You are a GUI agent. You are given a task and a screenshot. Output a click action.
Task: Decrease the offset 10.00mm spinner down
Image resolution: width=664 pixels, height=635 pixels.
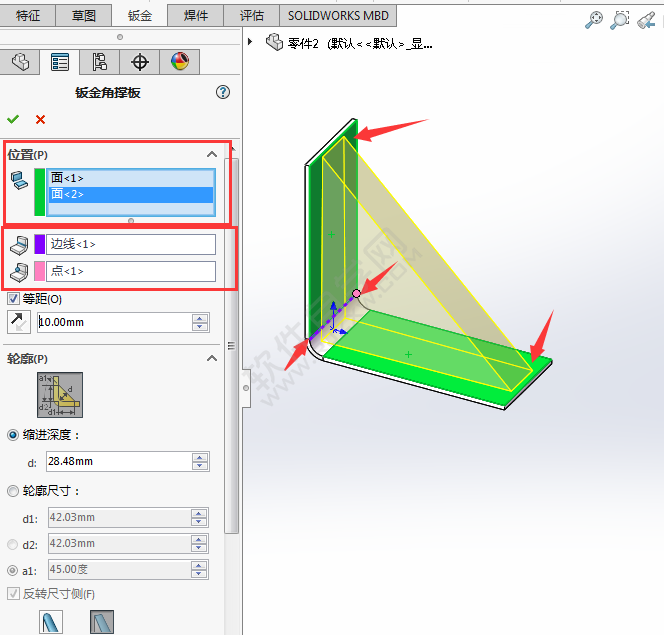[x=200, y=326]
